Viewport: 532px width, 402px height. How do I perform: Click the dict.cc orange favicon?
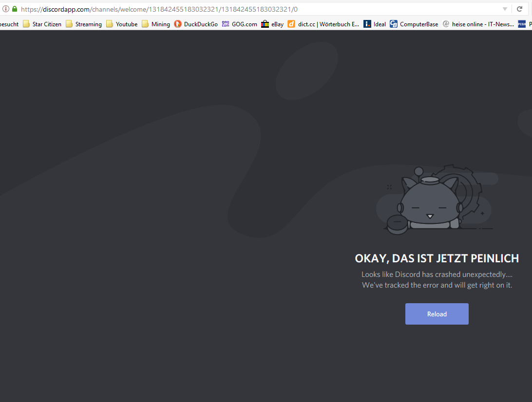coord(291,24)
